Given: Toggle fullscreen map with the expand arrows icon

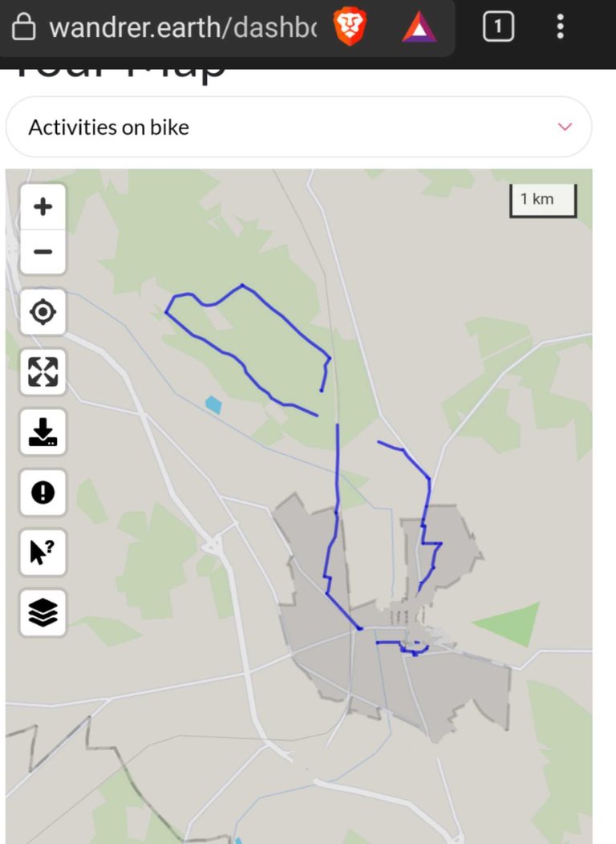Looking at the screenshot, I should click(x=43, y=372).
